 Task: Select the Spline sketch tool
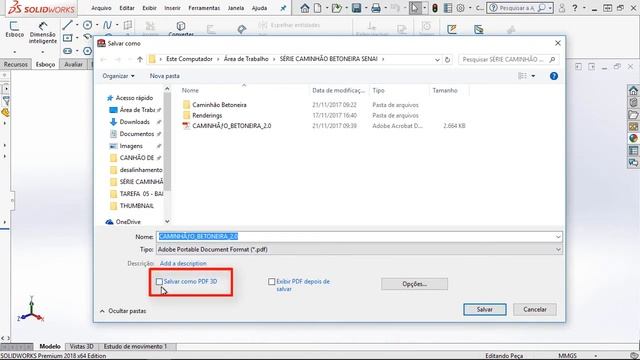[107, 25]
